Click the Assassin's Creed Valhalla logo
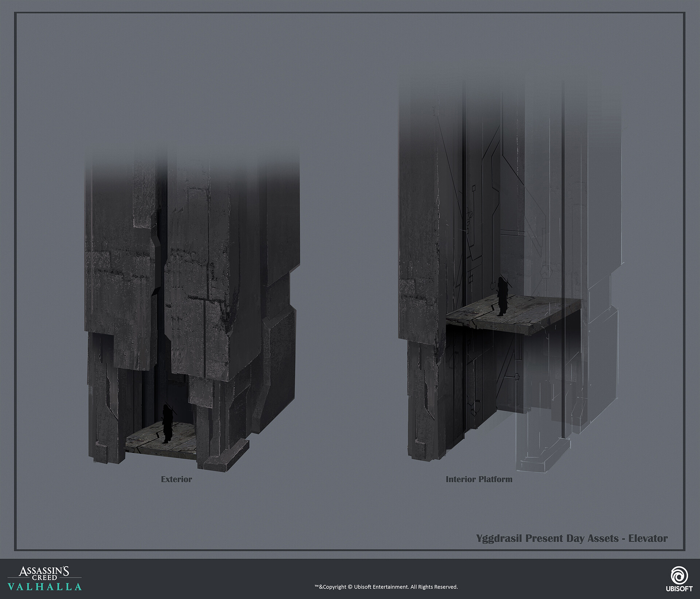 tap(45, 579)
